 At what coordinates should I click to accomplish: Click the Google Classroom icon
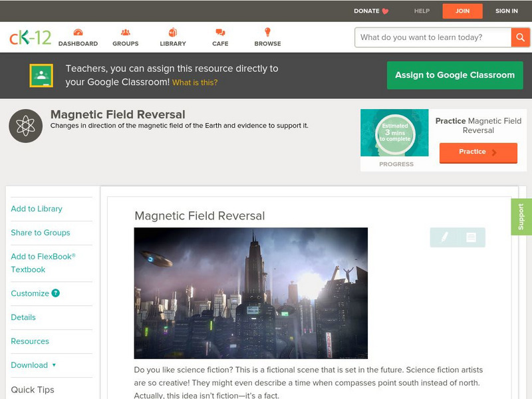tap(41, 75)
